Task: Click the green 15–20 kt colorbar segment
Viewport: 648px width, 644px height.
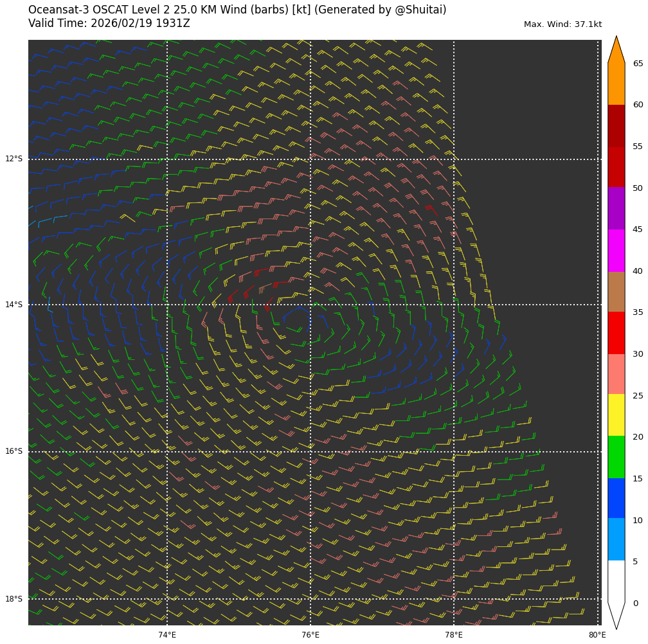Action: (x=616, y=457)
